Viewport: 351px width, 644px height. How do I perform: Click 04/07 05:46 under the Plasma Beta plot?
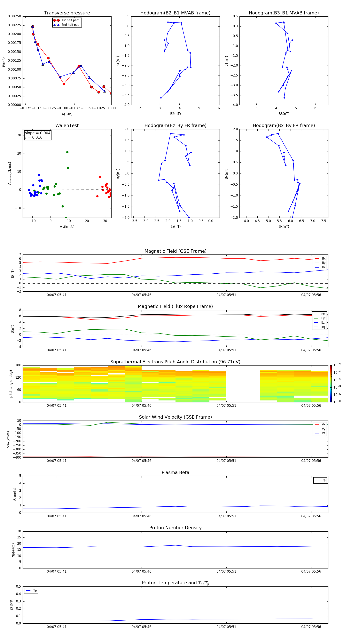point(141,516)
